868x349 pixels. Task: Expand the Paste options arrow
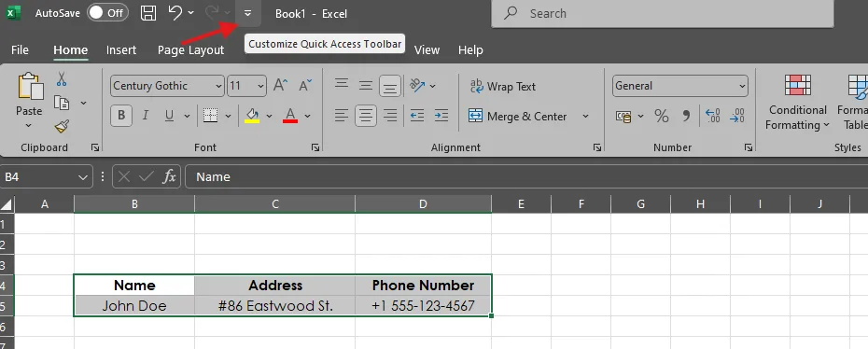click(29, 126)
